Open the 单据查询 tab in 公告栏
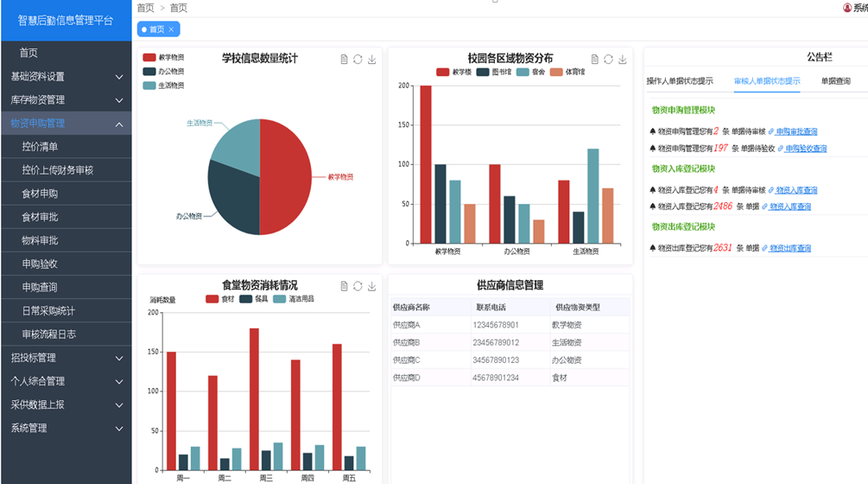Viewport: 868px width, 484px height. point(835,81)
